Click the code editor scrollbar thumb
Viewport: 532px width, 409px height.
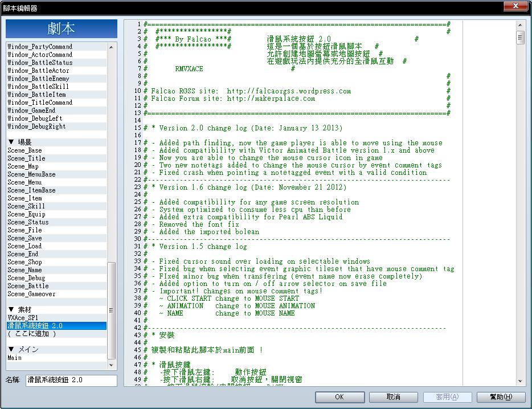click(x=520, y=38)
